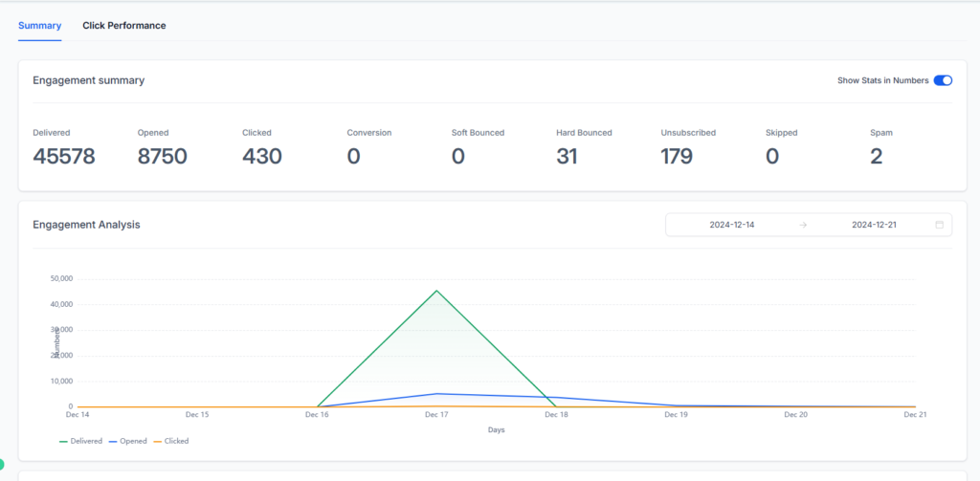Click the Delivered count 45578
The image size is (980, 481).
click(64, 156)
